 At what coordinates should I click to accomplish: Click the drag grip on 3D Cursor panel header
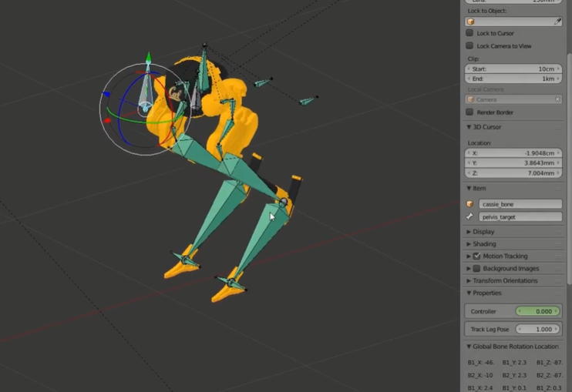(x=560, y=127)
